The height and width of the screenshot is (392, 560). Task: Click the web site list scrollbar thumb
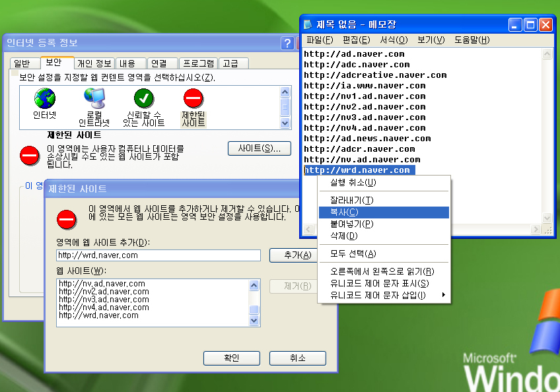254,309
